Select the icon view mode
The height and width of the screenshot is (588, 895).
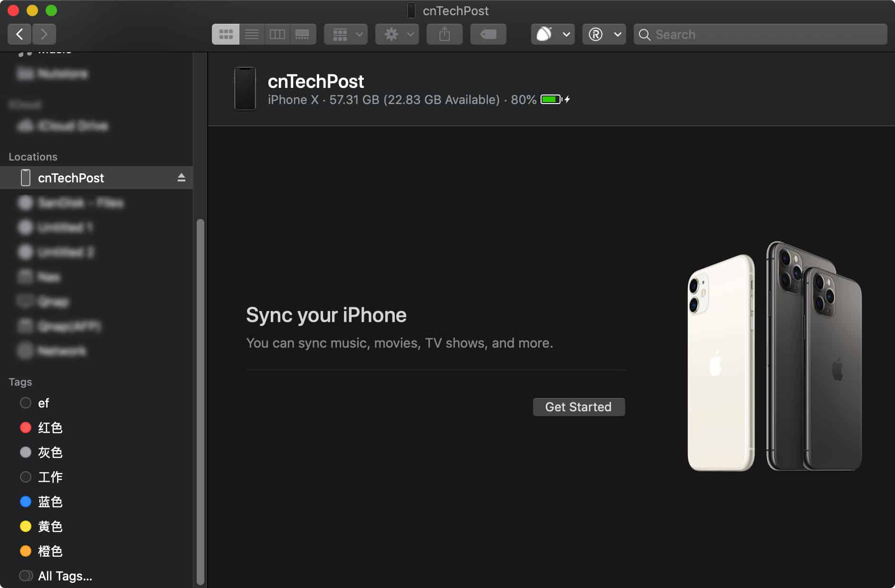225,34
